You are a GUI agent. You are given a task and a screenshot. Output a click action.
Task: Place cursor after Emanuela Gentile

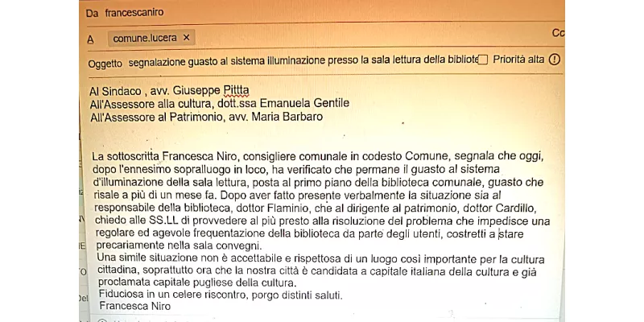[350, 103]
